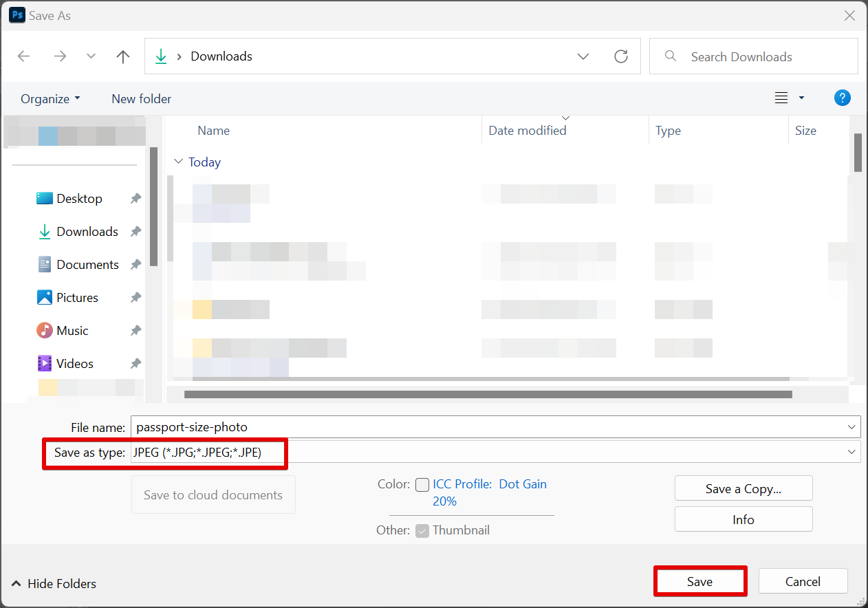Image resolution: width=868 pixels, height=608 pixels.
Task: Click Save a Copy button
Action: pyautogui.click(x=744, y=488)
